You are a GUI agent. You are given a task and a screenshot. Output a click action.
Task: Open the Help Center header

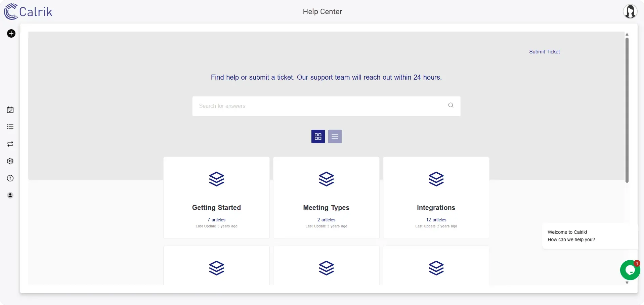click(x=322, y=11)
